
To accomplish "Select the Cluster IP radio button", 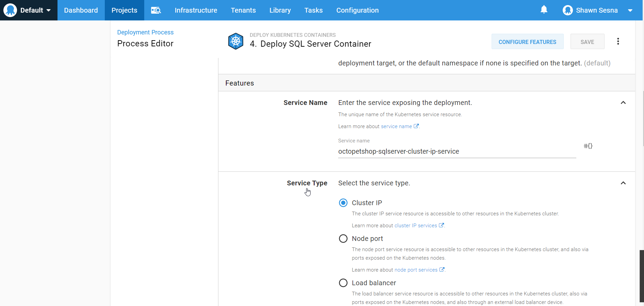I will (343, 203).
